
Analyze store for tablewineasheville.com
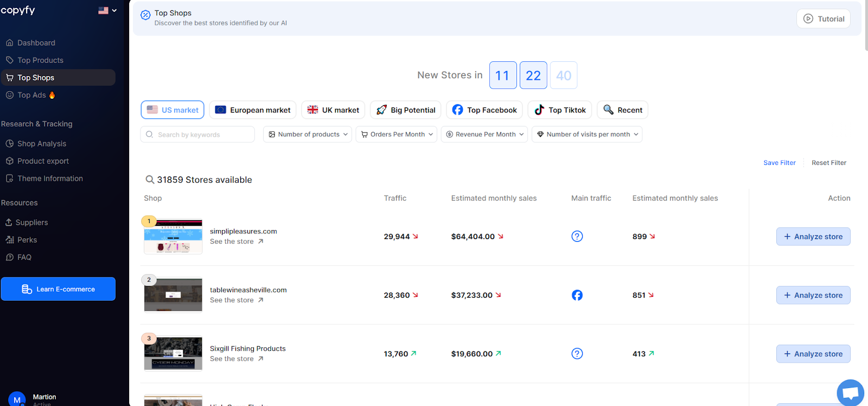pos(813,295)
